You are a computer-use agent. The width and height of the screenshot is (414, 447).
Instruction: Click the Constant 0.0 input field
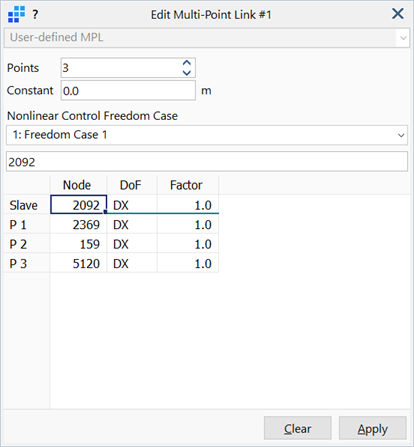coord(128,91)
